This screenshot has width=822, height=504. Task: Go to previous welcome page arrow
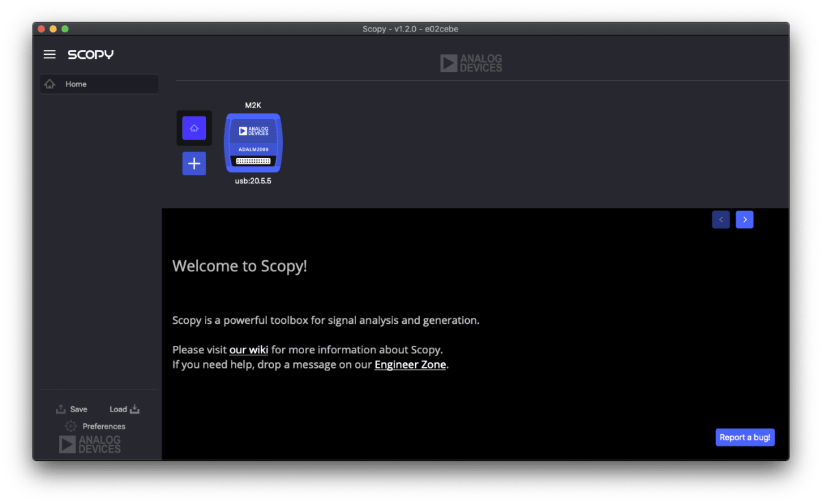tap(721, 219)
